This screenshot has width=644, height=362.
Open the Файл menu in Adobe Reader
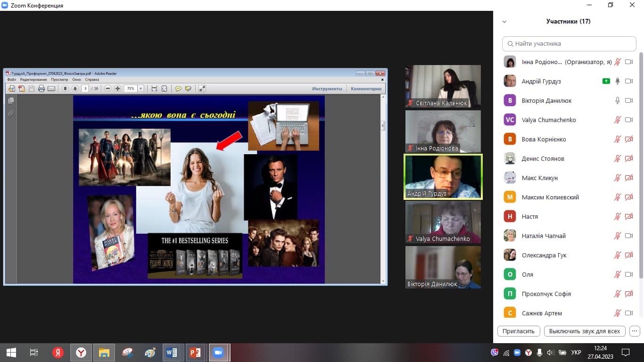point(12,80)
